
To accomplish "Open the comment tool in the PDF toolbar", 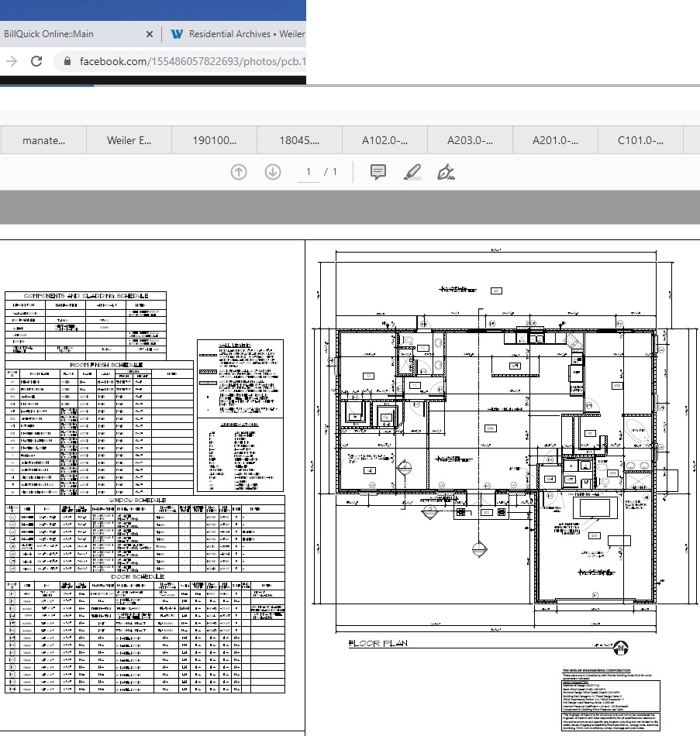I will click(378, 172).
